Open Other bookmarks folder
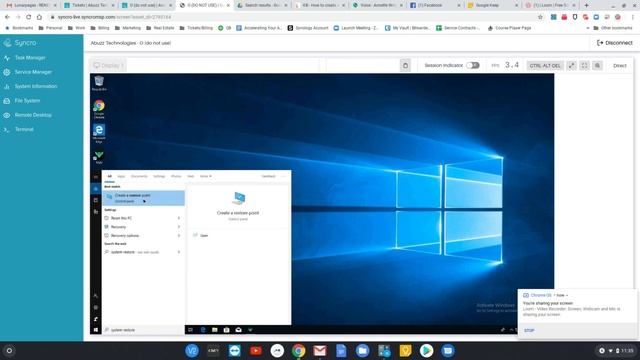The height and width of the screenshot is (360, 640). (613, 28)
